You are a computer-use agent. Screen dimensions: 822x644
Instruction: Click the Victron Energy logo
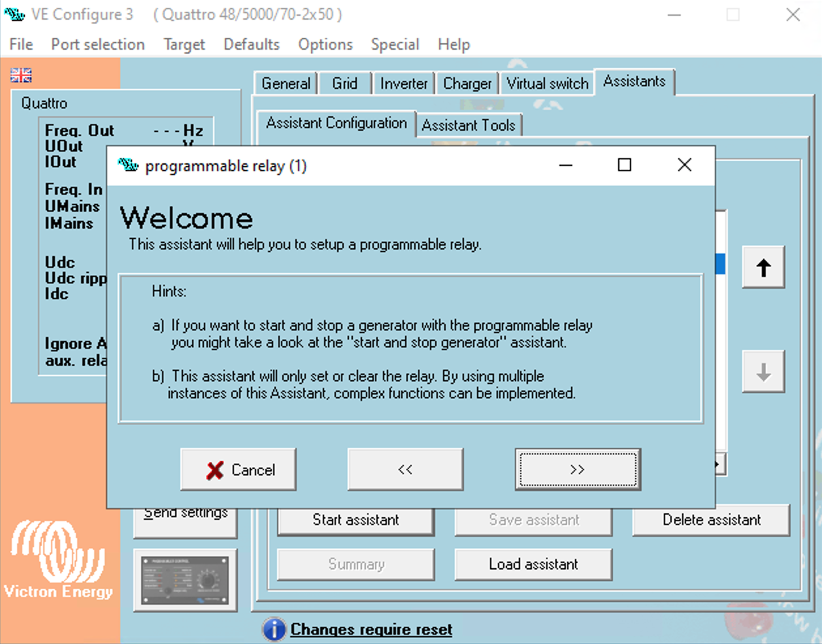(x=58, y=560)
